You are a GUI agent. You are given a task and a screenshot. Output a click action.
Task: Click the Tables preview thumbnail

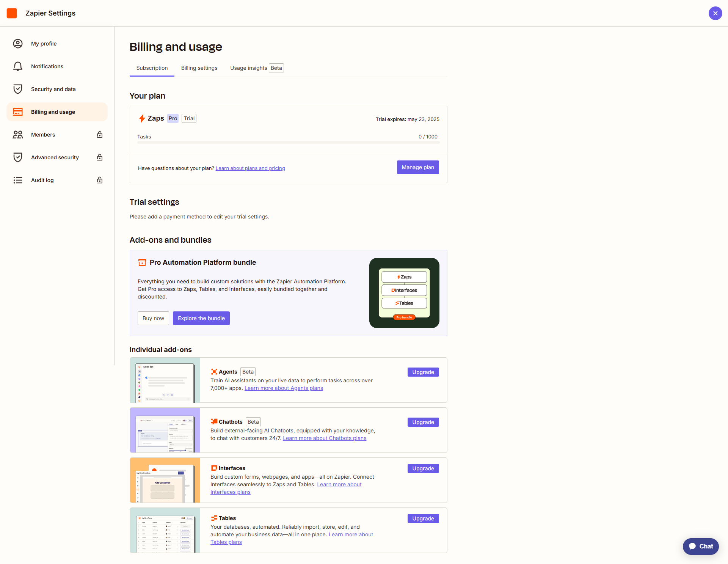click(165, 530)
